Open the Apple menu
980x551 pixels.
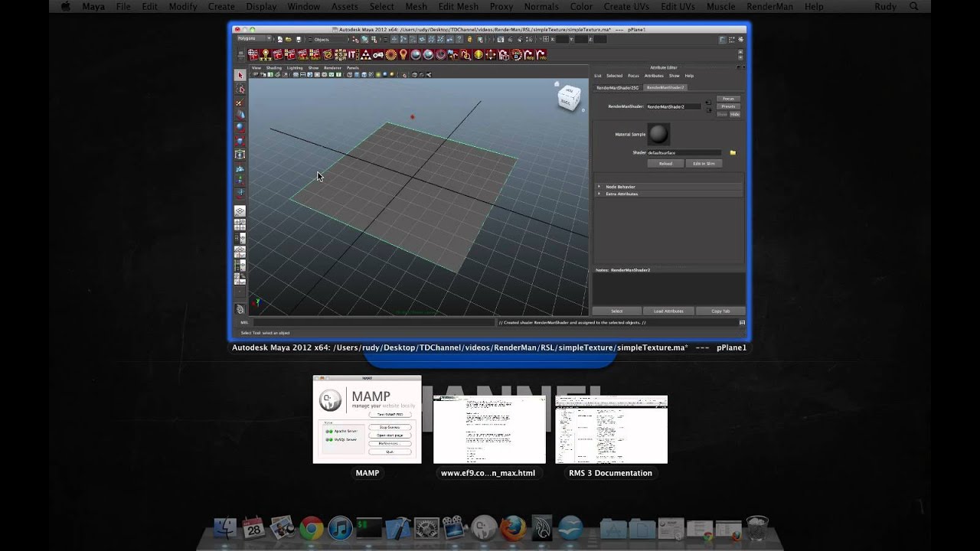coord(65,7)
